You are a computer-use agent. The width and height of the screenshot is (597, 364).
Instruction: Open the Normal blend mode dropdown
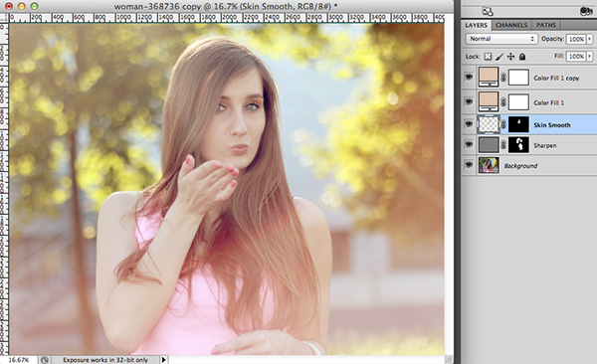501,39
